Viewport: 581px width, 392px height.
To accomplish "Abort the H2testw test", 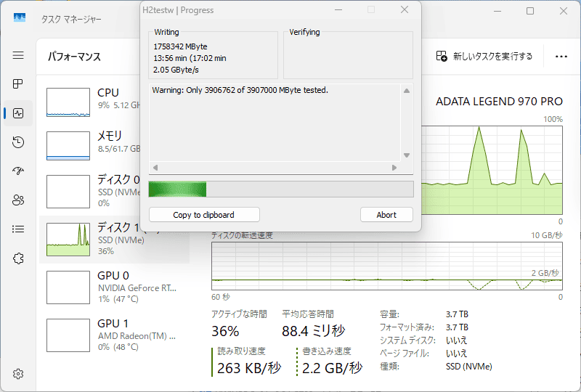I will tap(386, 215).
